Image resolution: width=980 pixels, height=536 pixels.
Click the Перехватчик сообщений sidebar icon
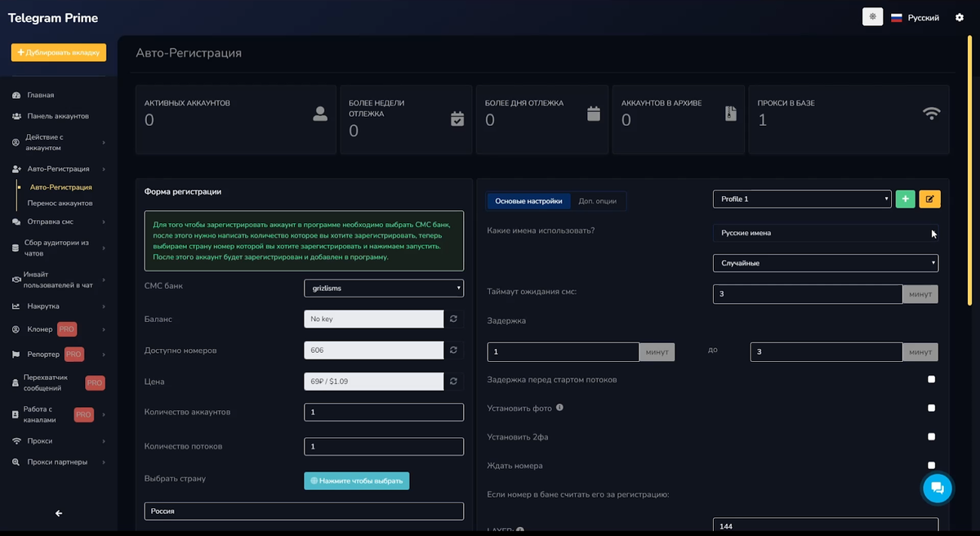pyautogui.click(x=16, y=382)
